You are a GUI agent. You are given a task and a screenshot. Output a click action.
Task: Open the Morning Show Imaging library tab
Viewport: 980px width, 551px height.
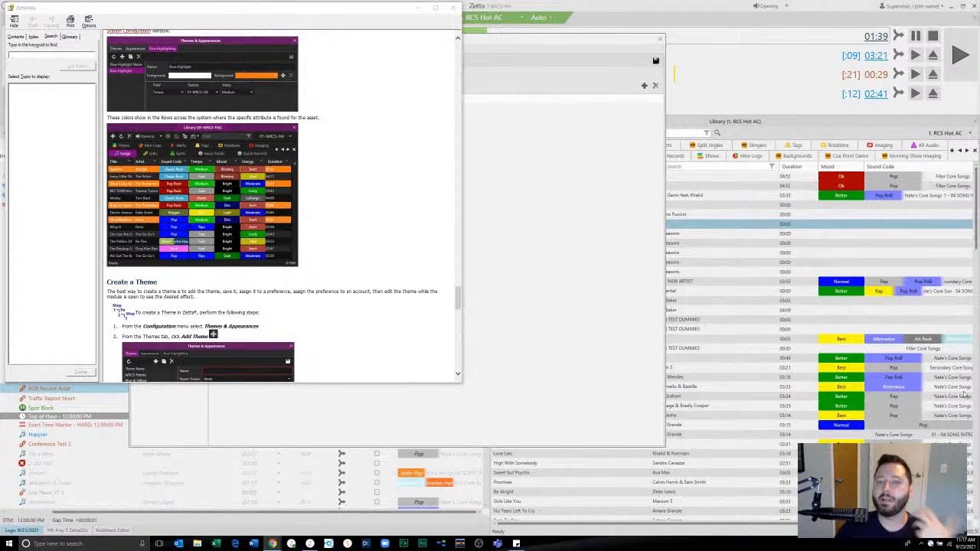pos(911,156)
